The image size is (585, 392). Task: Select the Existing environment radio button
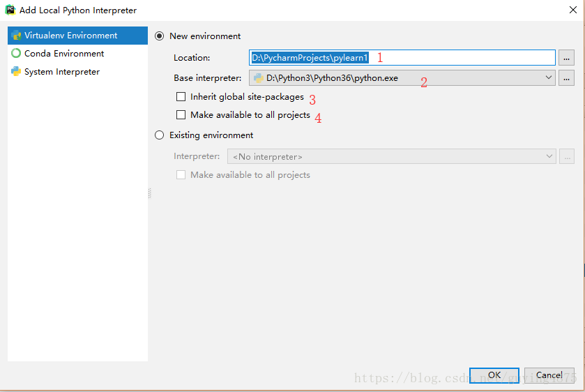[159, 135]
